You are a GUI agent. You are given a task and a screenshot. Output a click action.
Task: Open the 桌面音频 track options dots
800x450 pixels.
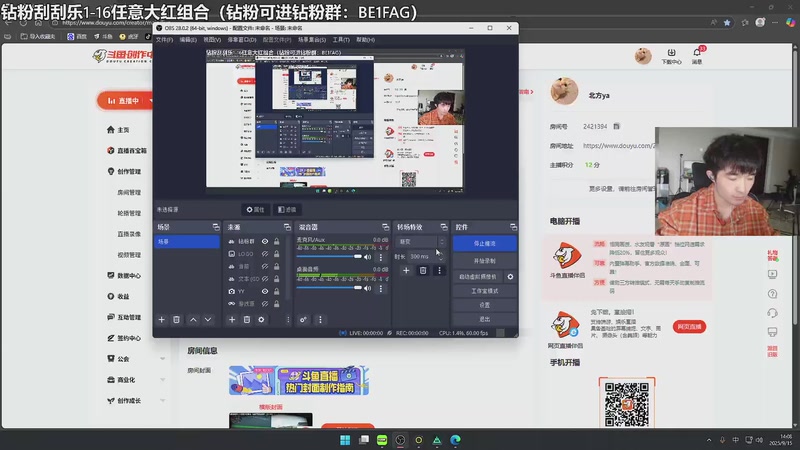click(x=381, y=288)
